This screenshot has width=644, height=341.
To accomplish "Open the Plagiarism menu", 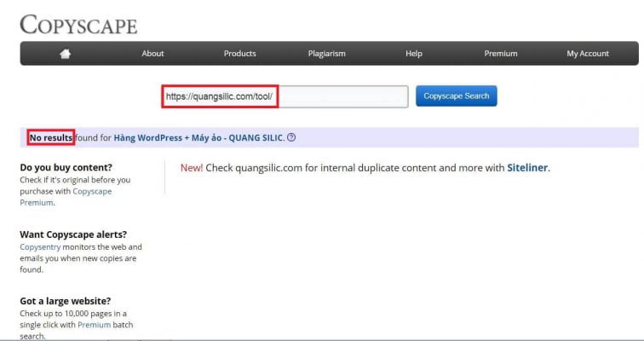I will (x=326, y=54).
